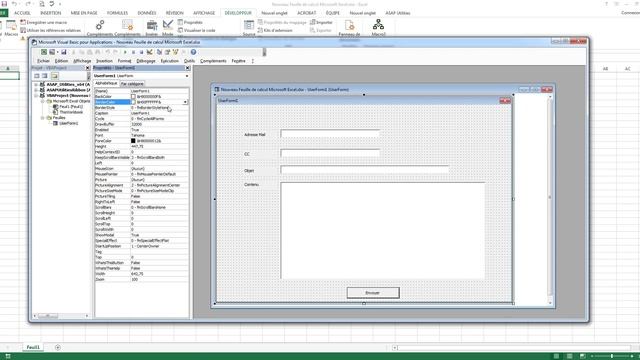The height and width of the screenshot is (360, 640).
Task: Open the Débogage menu
Action: 146,61
